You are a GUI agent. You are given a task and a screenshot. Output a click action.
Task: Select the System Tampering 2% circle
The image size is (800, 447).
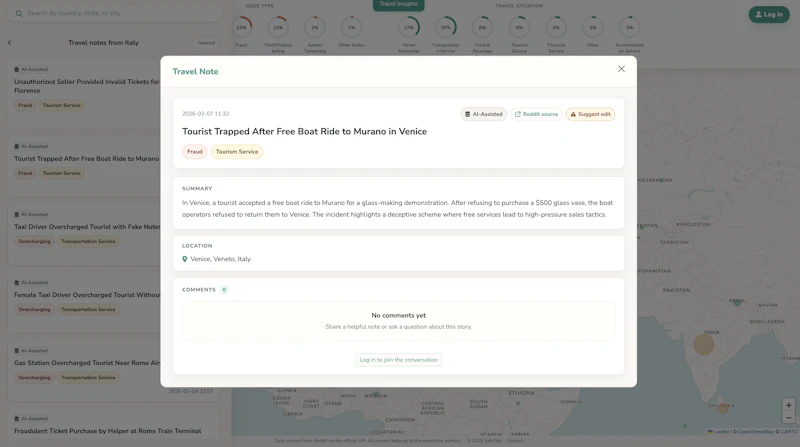tap(315, 28)
